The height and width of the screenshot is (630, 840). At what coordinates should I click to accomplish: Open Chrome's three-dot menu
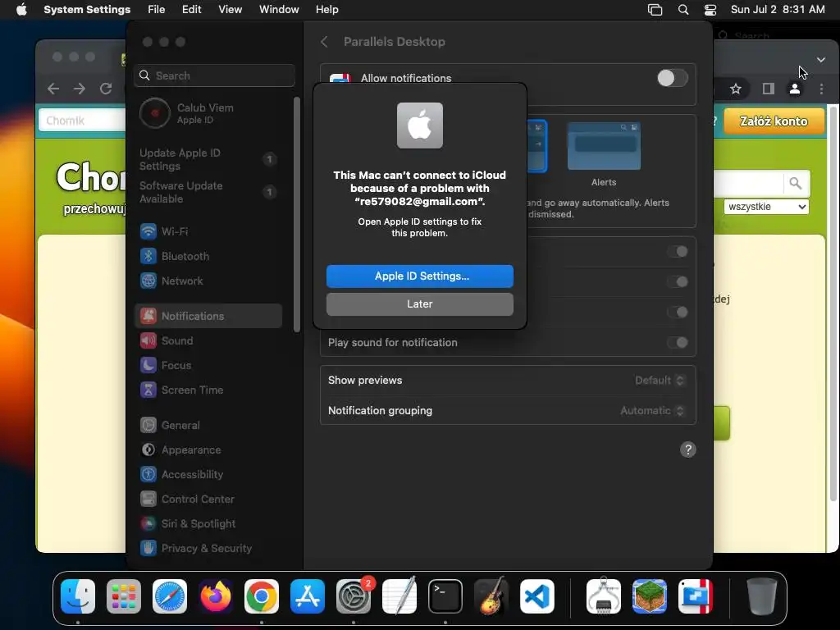(821, 89)
